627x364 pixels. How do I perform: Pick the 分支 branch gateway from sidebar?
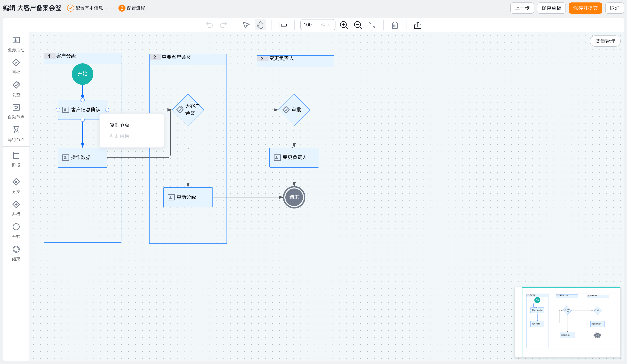16,186
